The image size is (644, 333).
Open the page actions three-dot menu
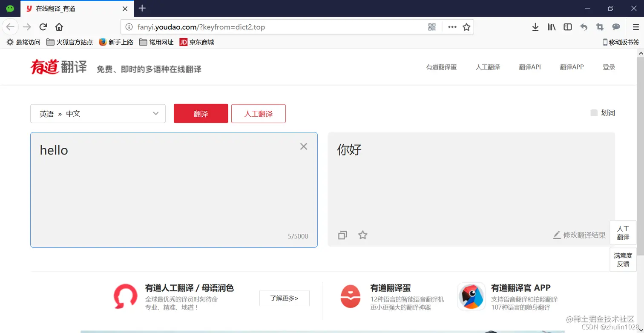pos(452,27)
